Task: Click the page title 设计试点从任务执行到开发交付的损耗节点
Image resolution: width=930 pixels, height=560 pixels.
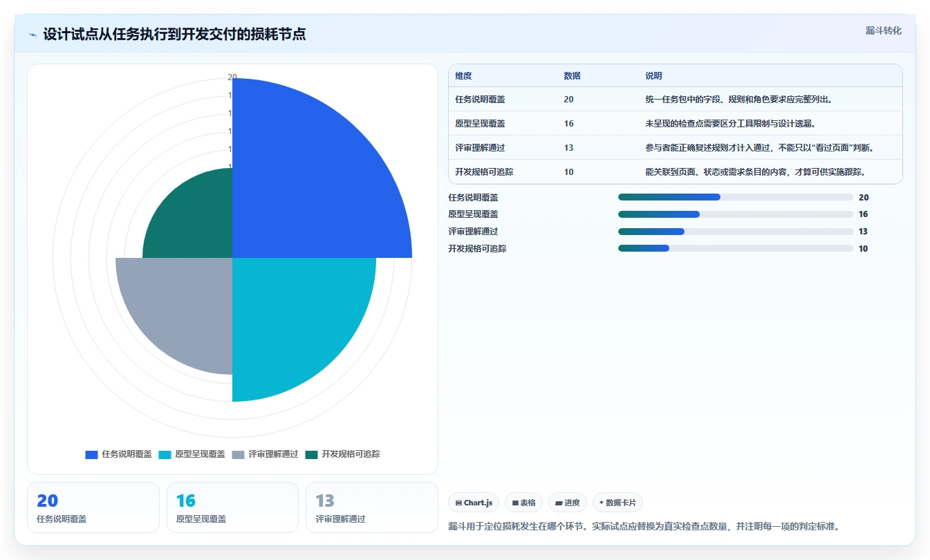Action: pyautogui.click(x=174, y=35)
